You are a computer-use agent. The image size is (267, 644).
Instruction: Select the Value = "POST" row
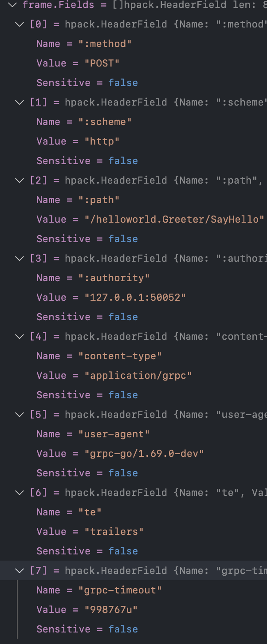point(133,63)
